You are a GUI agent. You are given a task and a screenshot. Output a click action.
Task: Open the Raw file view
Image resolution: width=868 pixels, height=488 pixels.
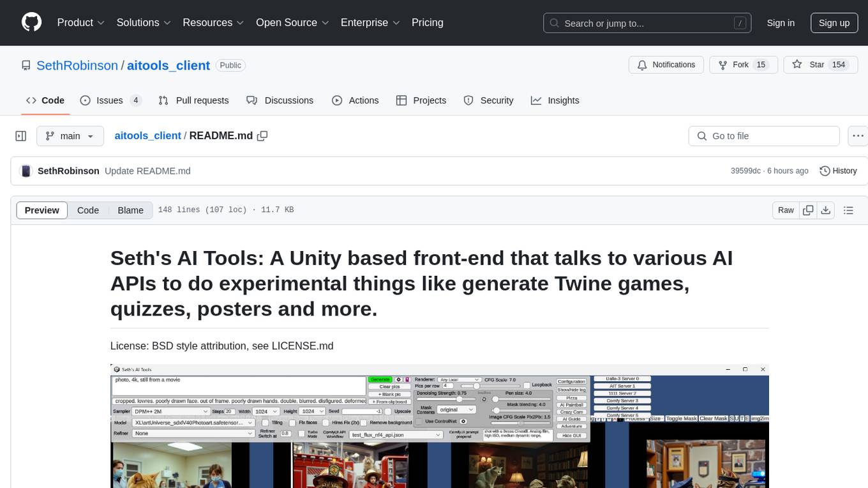(x=786, y=210)
